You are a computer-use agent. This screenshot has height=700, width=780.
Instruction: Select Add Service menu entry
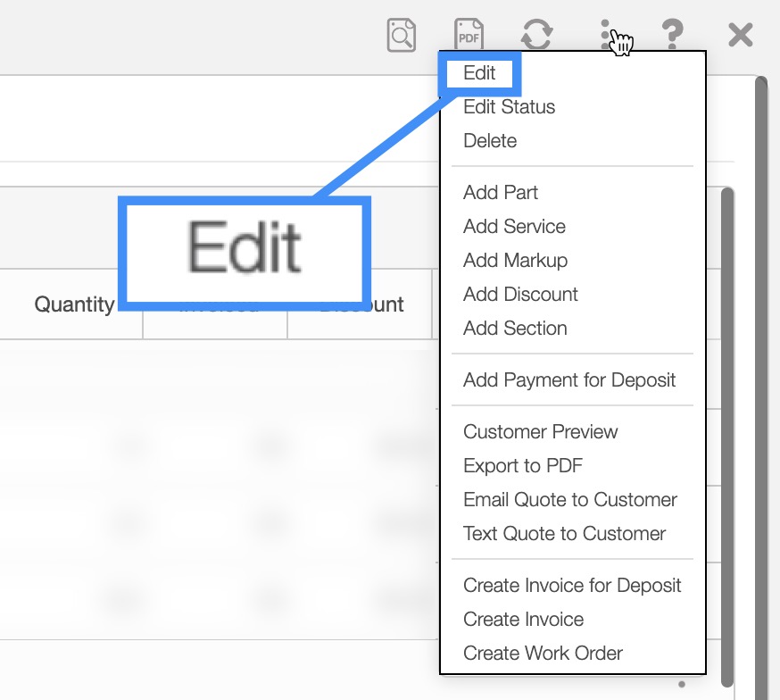[514, 227]
